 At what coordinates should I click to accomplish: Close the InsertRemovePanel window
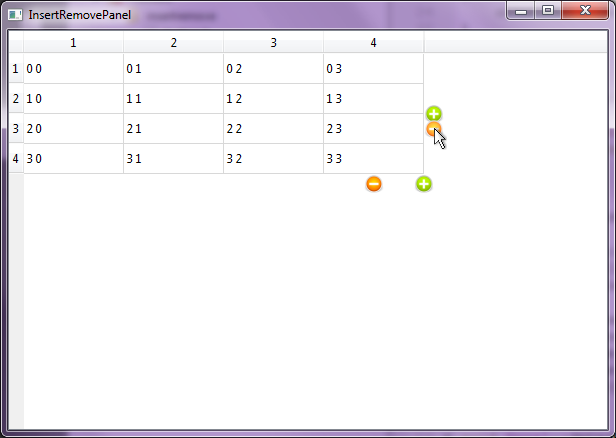click(x=585, y=11)
